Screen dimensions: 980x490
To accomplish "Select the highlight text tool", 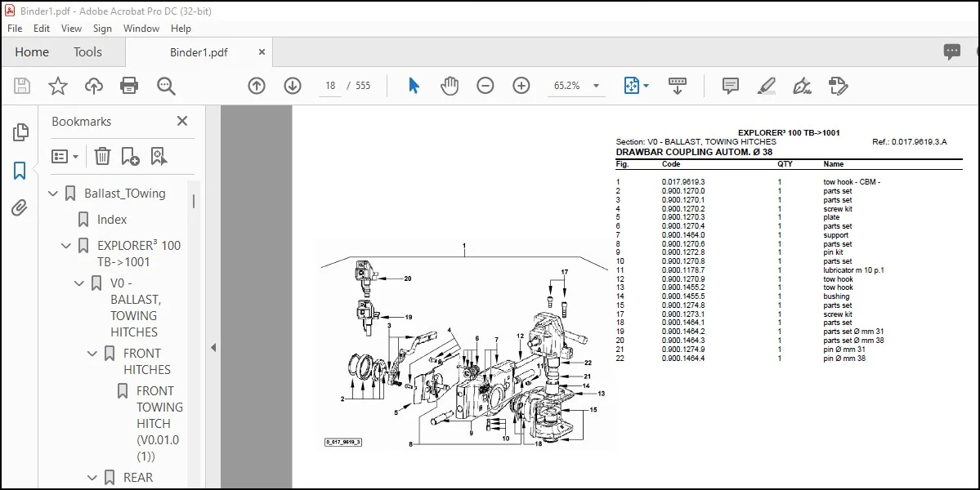I will (x=766, y=86).
